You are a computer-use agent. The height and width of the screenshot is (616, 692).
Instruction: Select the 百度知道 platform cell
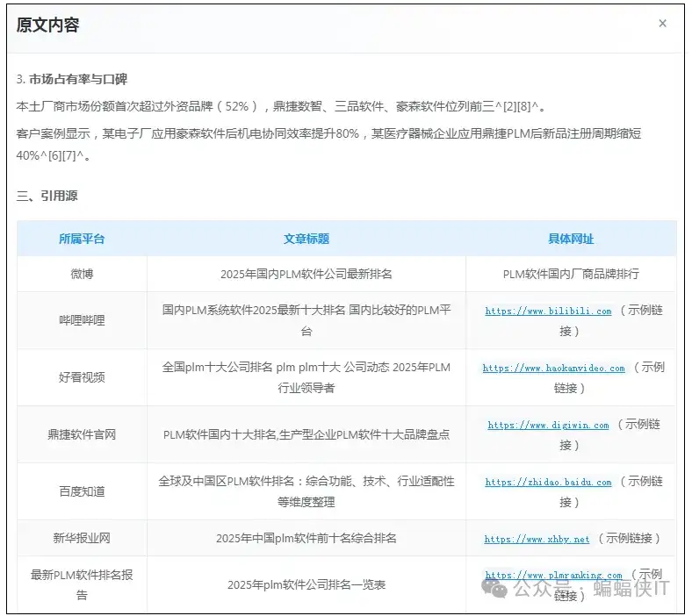pos(82,491)
